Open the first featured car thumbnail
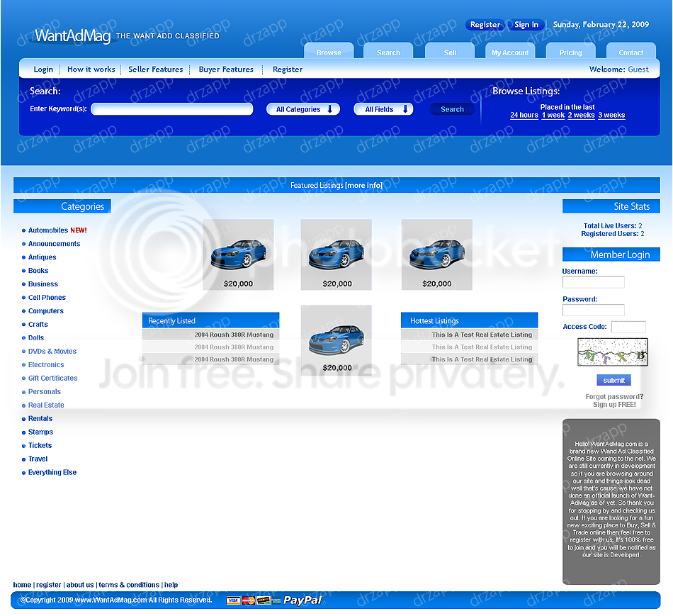Image resolution: width=673 pixels, height=616 pixels. (x=238, y=254)
